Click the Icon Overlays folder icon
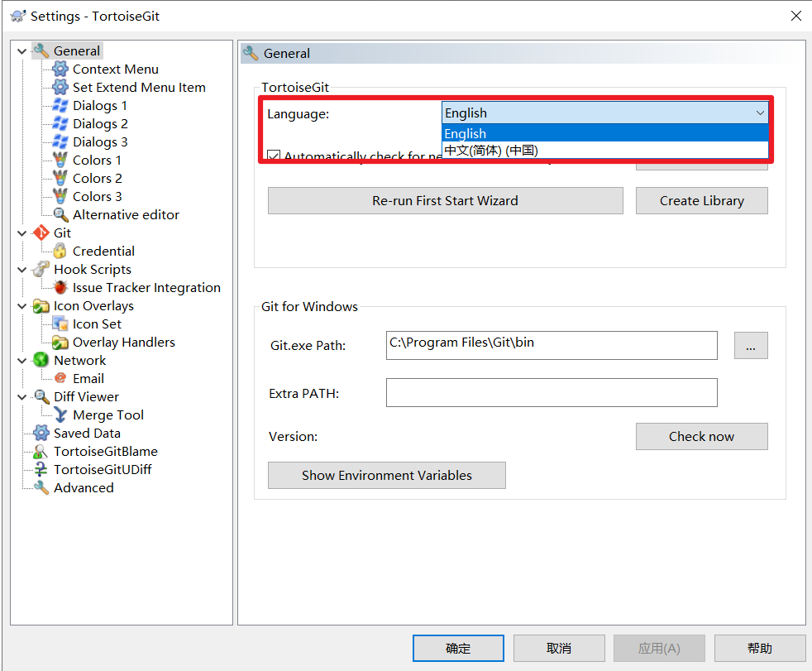812x671 pixels. (x=41, y=305)
